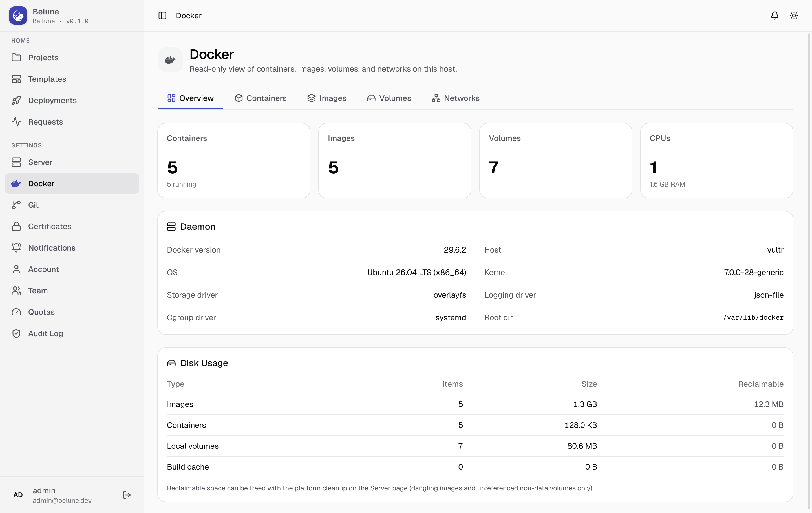Click the Host value vultr
The image size is (812, 513).
pos(775,250)
